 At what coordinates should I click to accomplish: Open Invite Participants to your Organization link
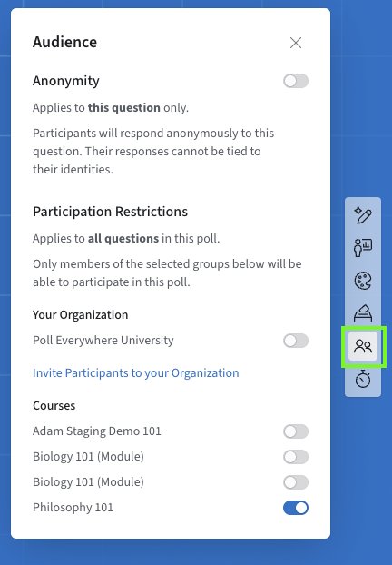coord(136,373)
